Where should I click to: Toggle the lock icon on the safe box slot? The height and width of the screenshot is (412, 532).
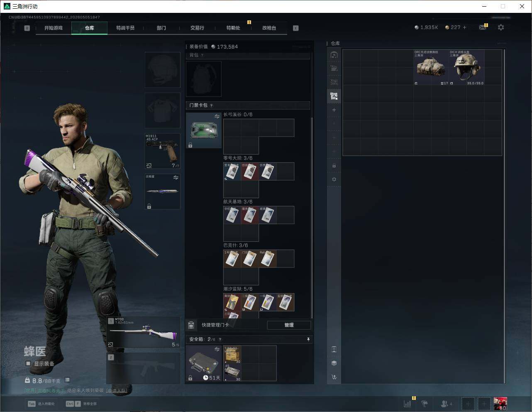[x=190, y=378]
